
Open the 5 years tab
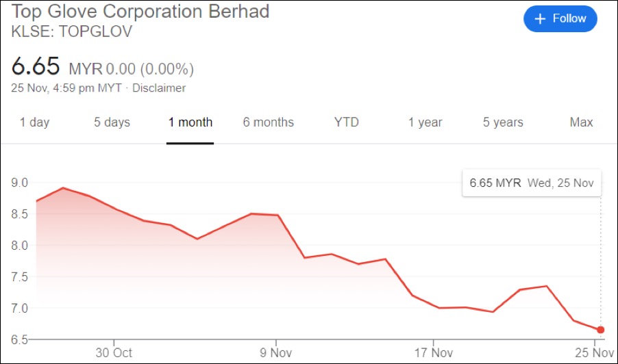coord(503,122)
